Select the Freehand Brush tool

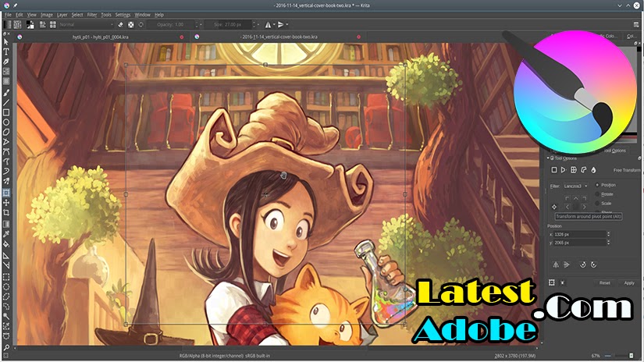click(6, 92)
